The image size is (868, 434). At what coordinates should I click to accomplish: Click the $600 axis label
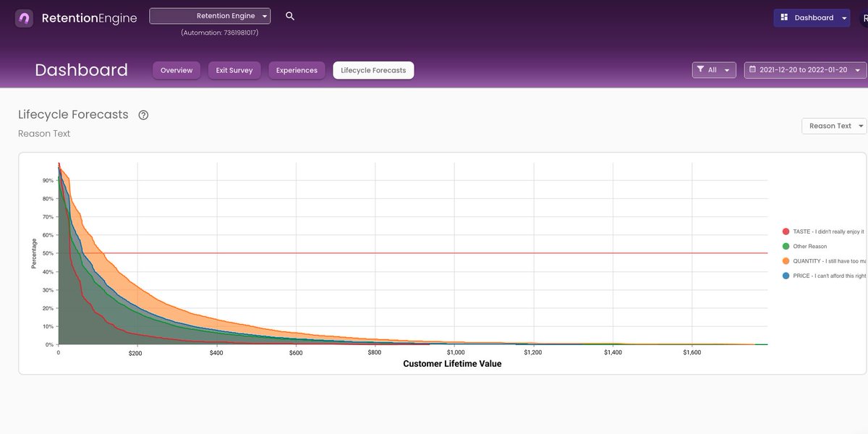click(295, 353)
